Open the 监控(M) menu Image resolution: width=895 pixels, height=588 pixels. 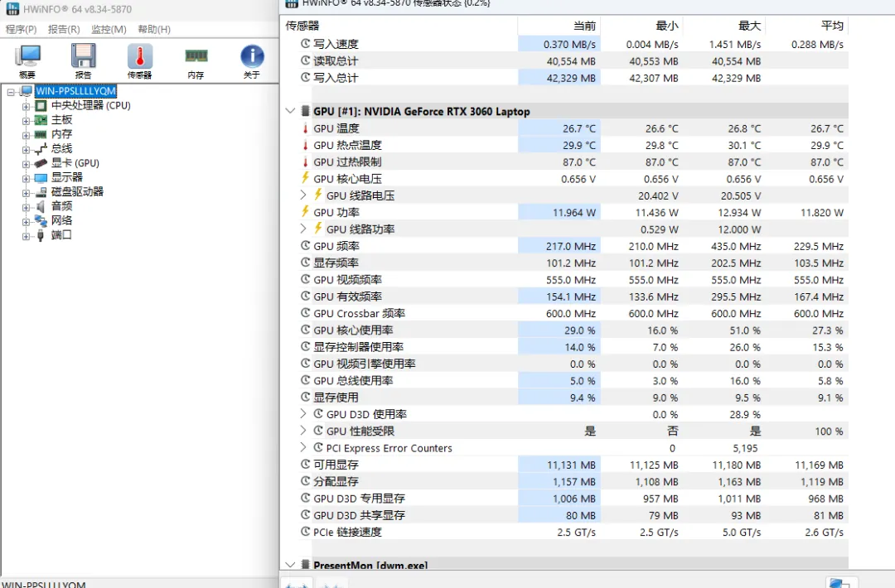click(x=109, y=29)
